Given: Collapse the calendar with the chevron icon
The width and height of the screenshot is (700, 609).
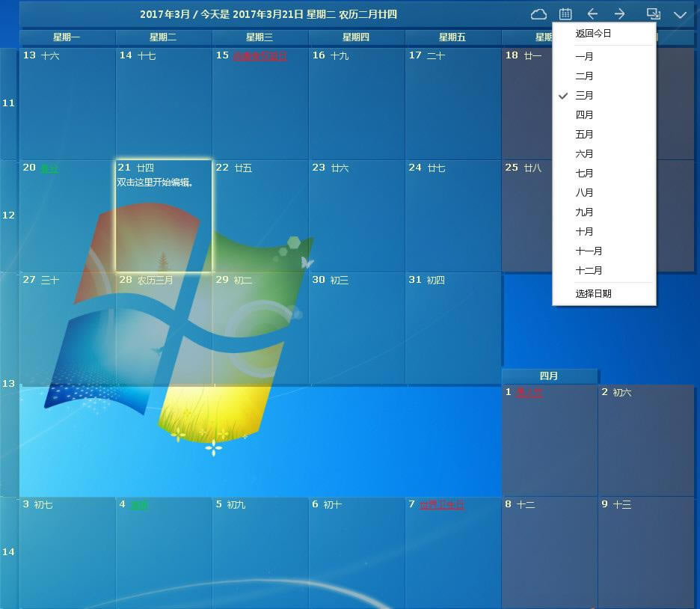Looking at the screenshot, I should [x=679, y=14].
